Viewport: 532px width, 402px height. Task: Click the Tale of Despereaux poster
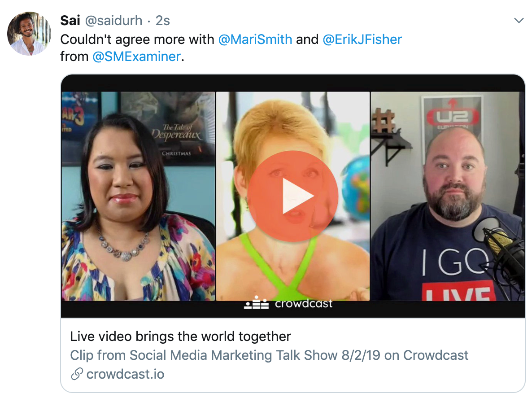[169, 129]
